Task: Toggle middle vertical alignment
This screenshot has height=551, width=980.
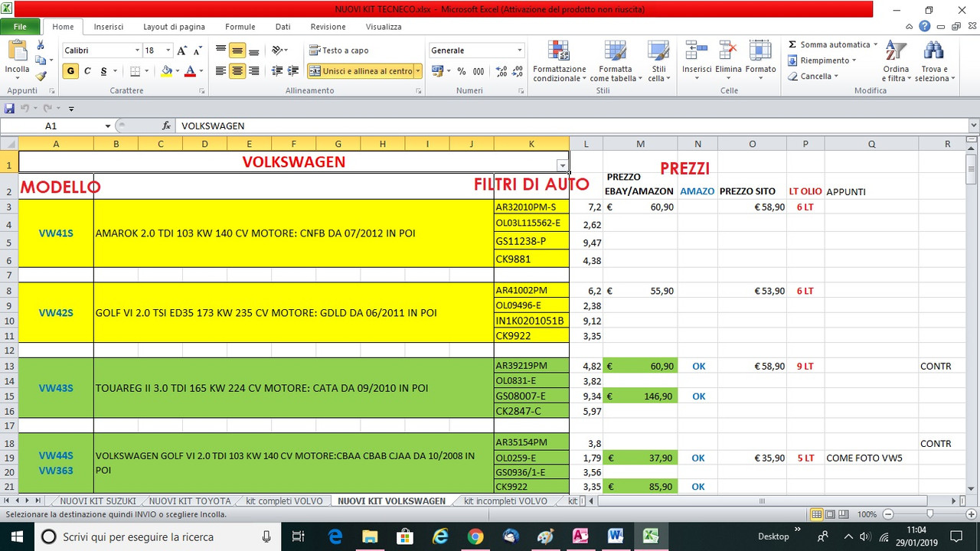Action: pos(237,51)
